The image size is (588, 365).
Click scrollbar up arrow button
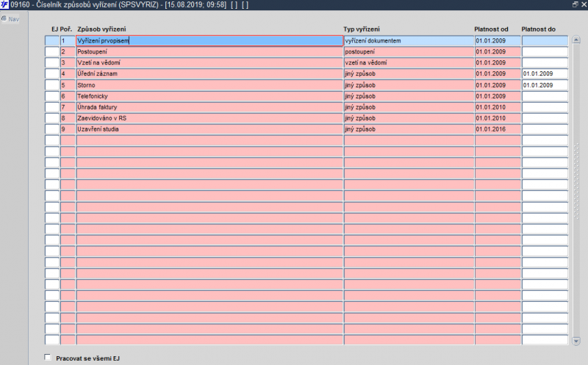pos(576,40)
